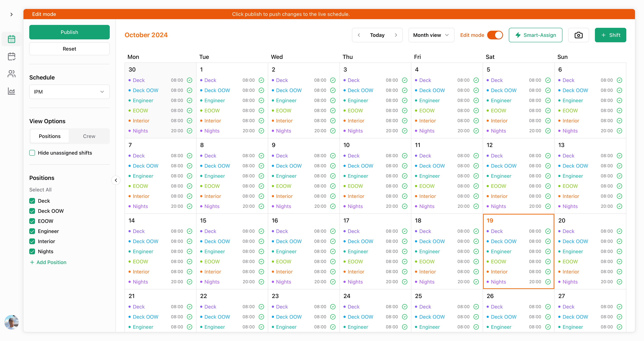Switch to Positions view tab
This screenshot has width=644, height=341.
(x=49, y=136)
